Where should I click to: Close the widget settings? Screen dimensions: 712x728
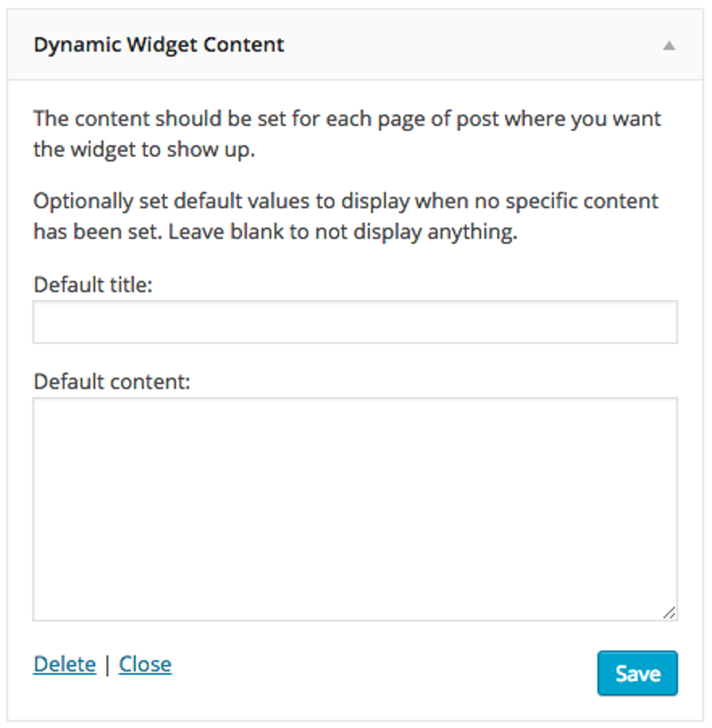click(x=144, y=664)
